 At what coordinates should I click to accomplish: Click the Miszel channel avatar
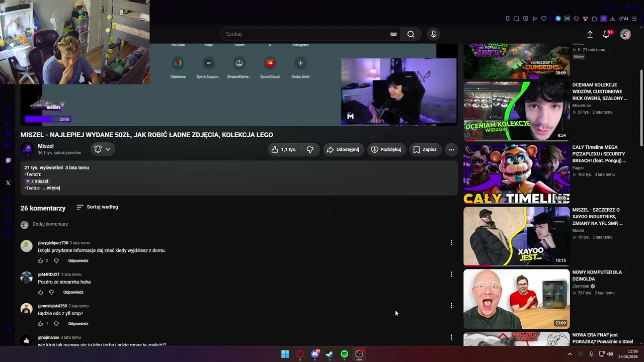27,149
